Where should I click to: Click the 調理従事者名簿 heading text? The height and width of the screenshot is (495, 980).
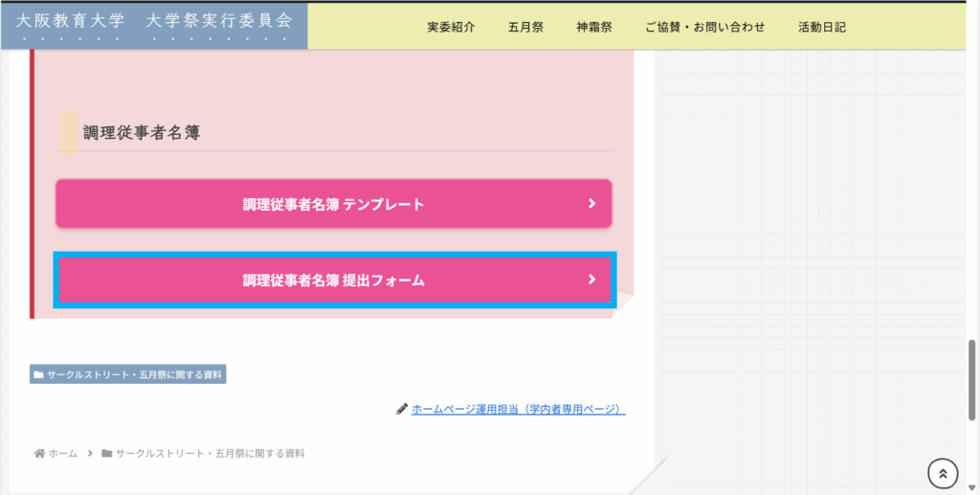point(142,132)
